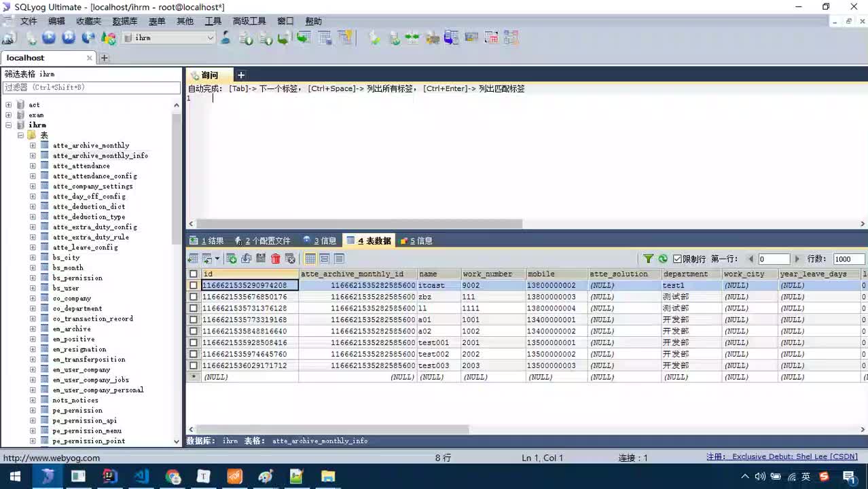Click the Exclusive Debut registration link
This screenshot has height=489, width=868.
[782, 457]
